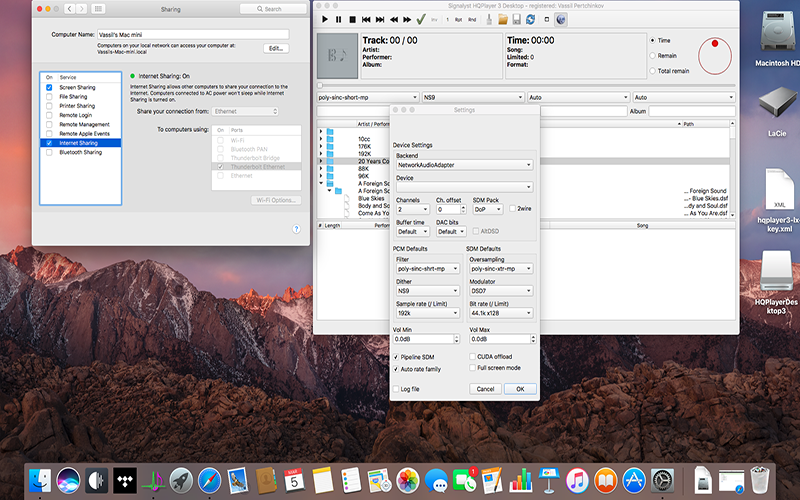Click the album art placeholder thumbnail
This screenshot has height=500, width=800.
pyautogui.click(x=337, y=56)
